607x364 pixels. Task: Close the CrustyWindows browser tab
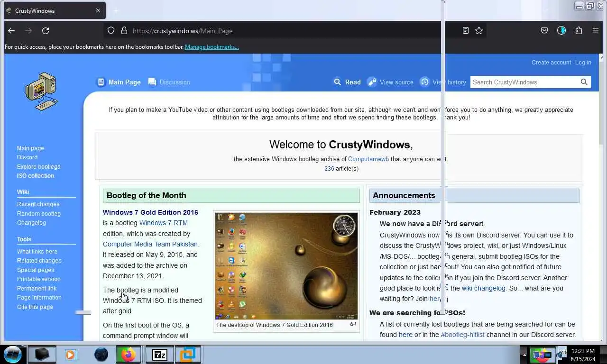[98, 10]
